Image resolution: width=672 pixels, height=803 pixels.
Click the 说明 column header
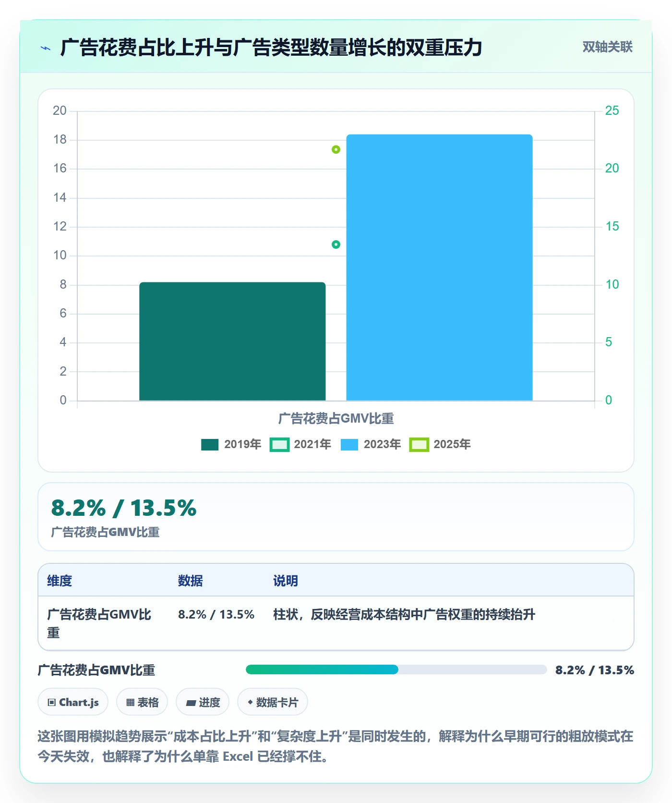click(x=286, y=581)
